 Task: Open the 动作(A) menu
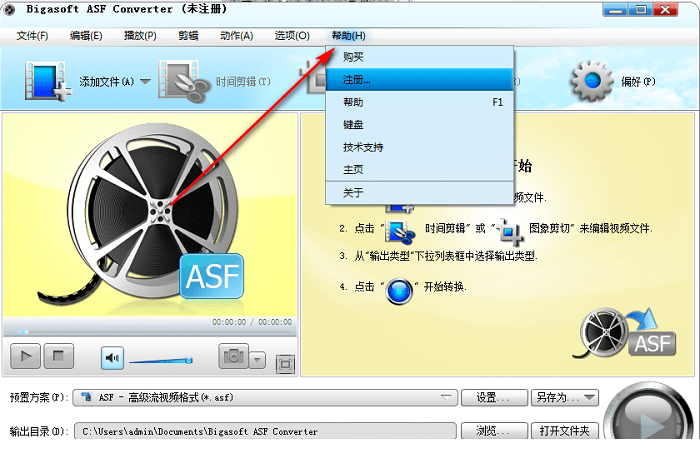pos(237,36)
